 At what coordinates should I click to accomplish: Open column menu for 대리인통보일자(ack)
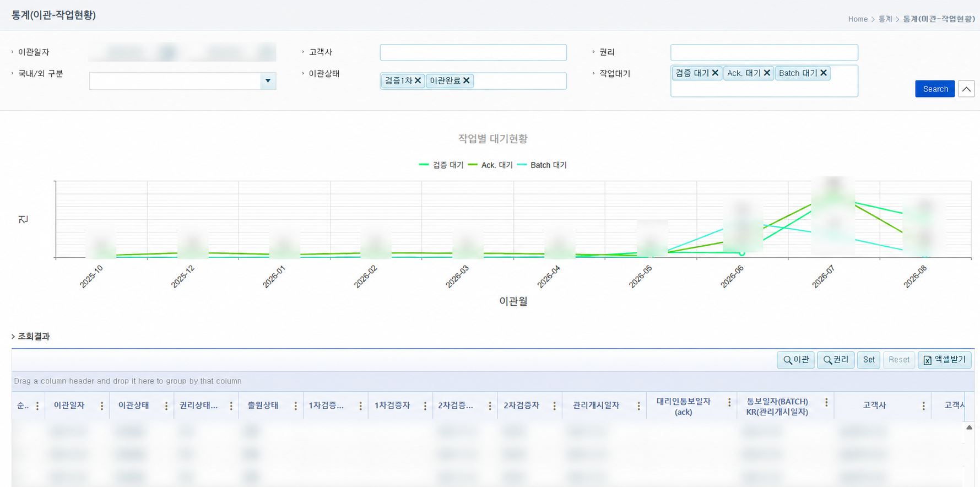click(730, 403)
